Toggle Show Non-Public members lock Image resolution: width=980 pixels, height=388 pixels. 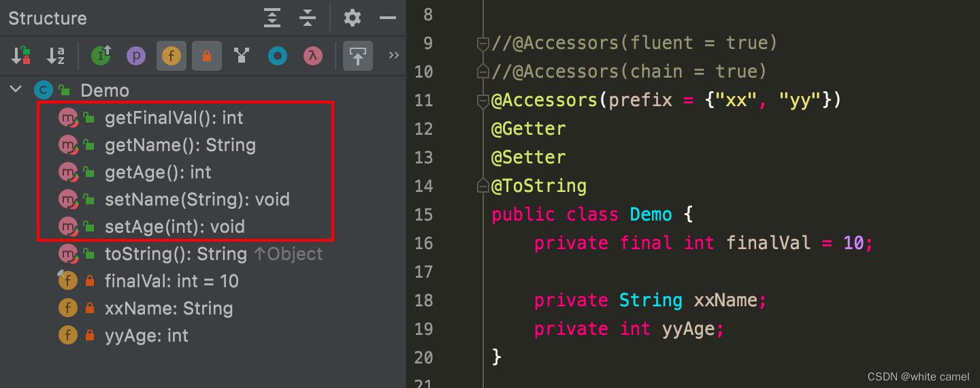[x=207, y=56]
